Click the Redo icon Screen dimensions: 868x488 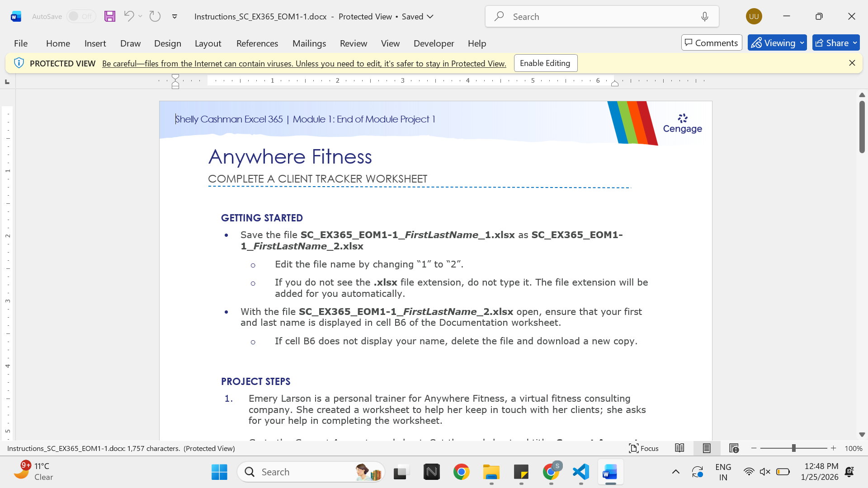pos(155,16)
